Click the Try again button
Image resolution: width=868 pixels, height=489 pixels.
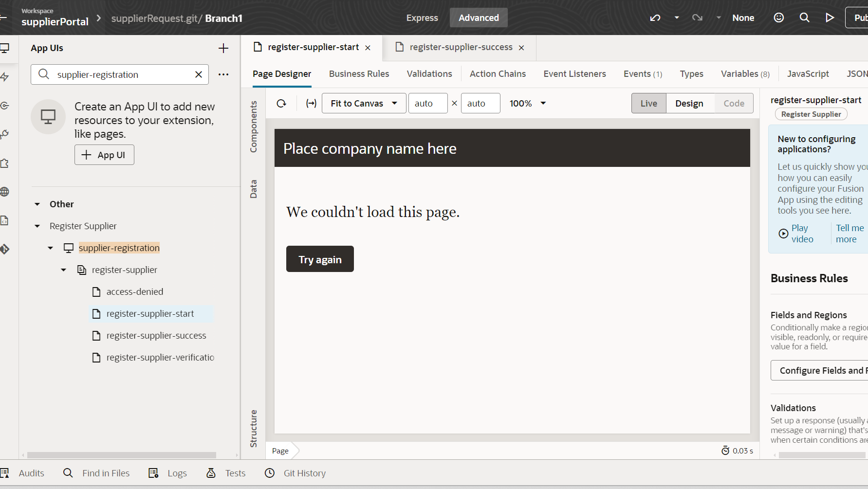pyautogui.click(x=320, y=259)
